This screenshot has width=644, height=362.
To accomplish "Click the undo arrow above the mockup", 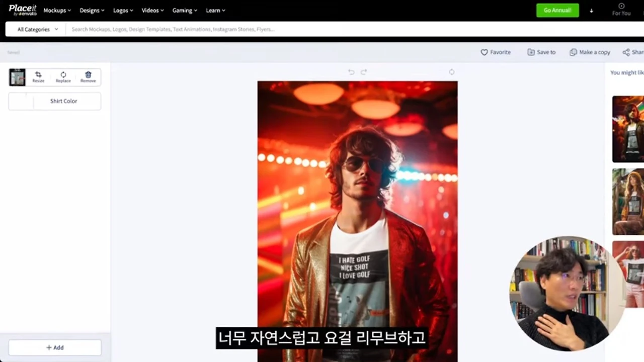I will pos(351,72).
